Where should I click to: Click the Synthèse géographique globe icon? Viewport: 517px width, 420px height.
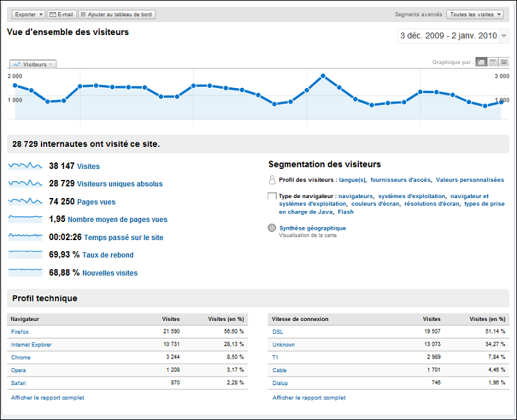pyautogui.click(x=272, y=228)
